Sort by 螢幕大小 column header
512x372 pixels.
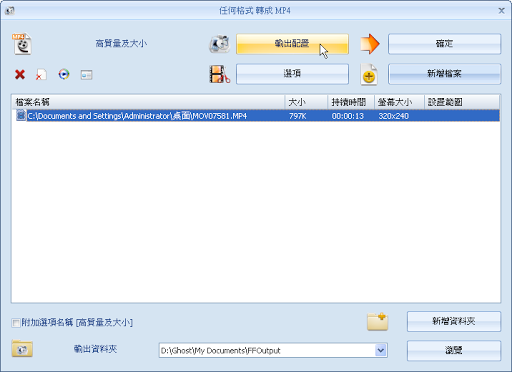[399, 102]
